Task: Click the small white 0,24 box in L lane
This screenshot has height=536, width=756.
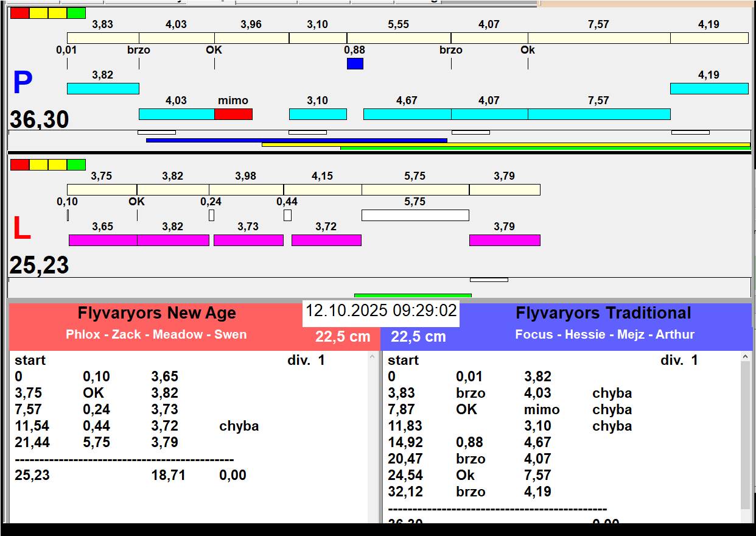Action: tap(211, 215)
